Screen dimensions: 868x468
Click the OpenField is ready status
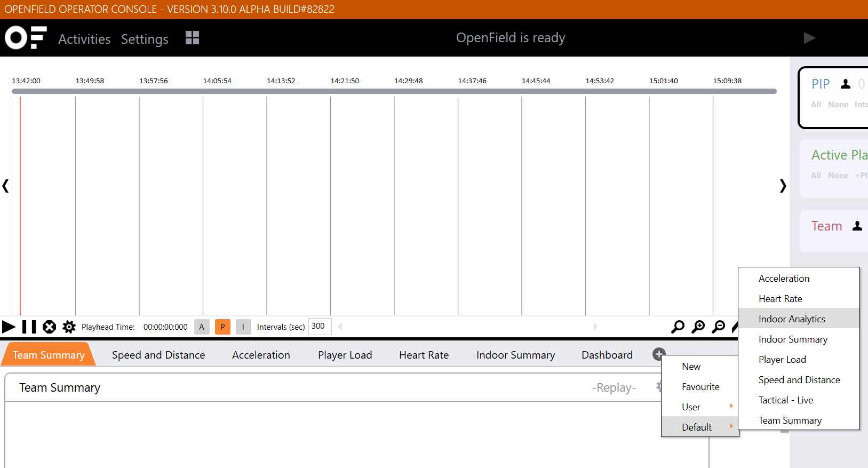[511, 38]
